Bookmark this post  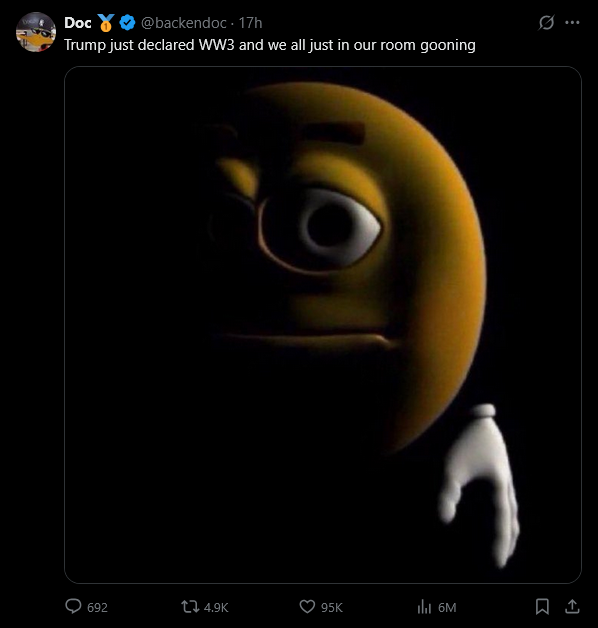pos(542,606)
